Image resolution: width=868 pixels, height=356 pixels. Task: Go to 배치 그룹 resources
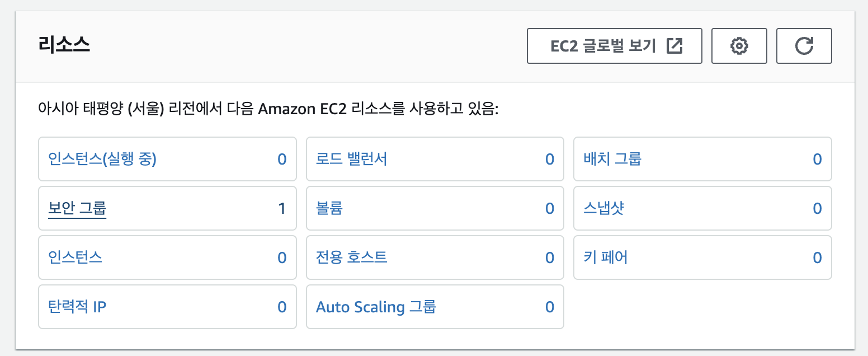[612, 160]
